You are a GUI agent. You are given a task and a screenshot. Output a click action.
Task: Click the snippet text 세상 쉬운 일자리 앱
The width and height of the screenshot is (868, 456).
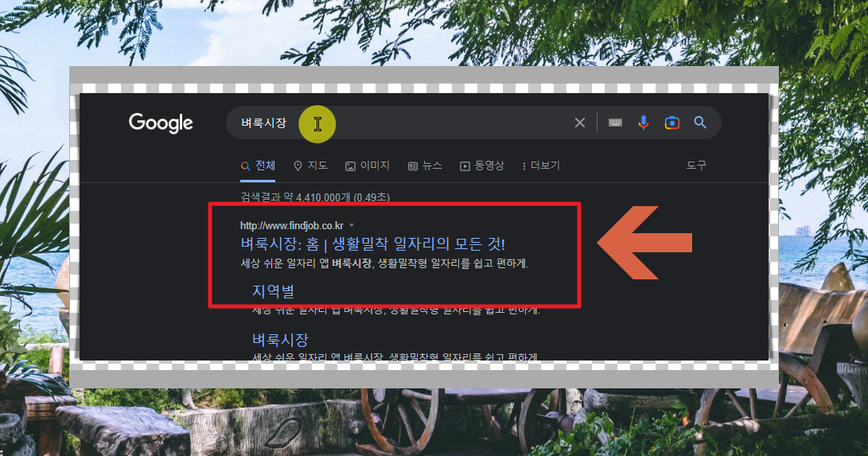[285, 263]
